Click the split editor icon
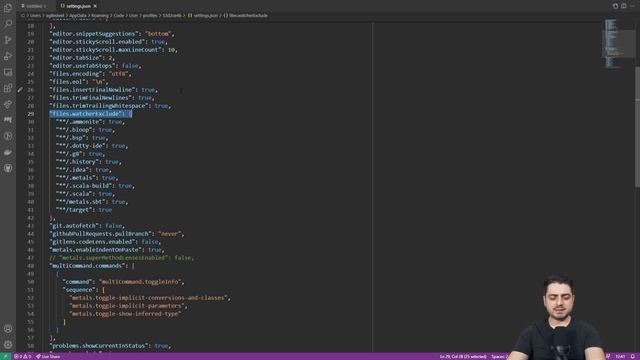This screenshot has height=360, width=640. tap(624, 6)
